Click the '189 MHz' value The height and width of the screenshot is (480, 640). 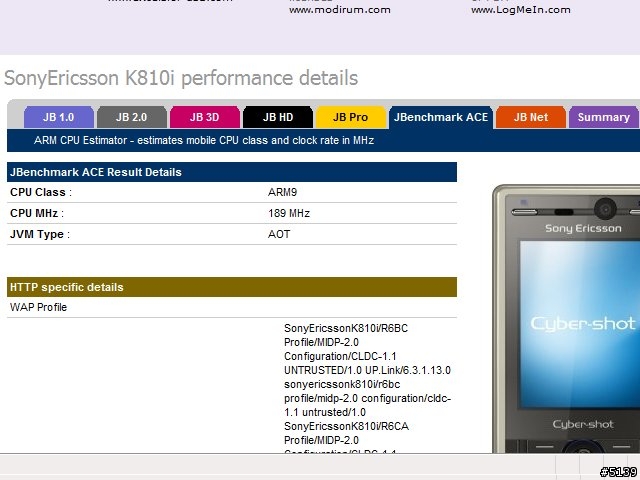[x=289, y=213]
